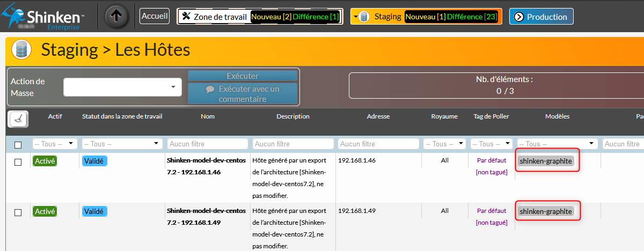Expand the Actif filter dropdown

point(55,144)
